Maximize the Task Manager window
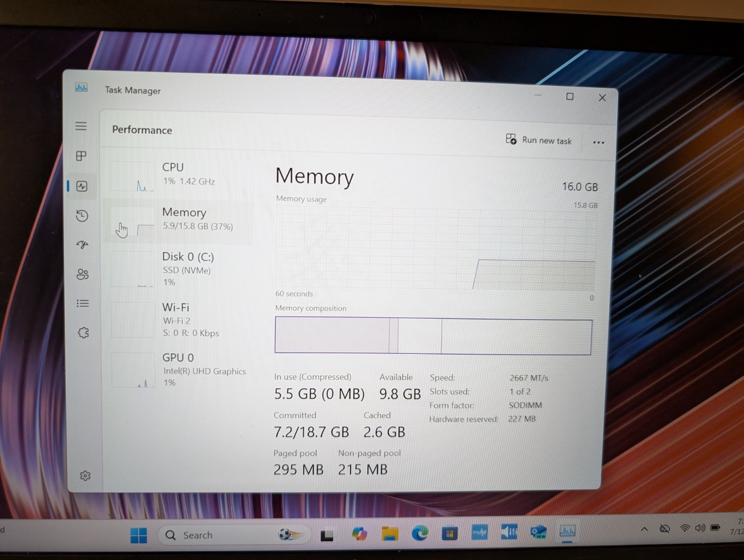The height and width of the screenshot is (560, 744). 570,96
